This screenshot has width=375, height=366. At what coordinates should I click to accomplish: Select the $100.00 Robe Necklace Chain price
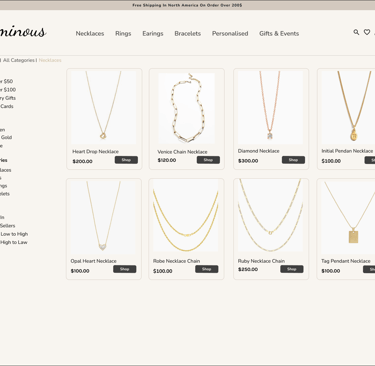tap(163, 271)
